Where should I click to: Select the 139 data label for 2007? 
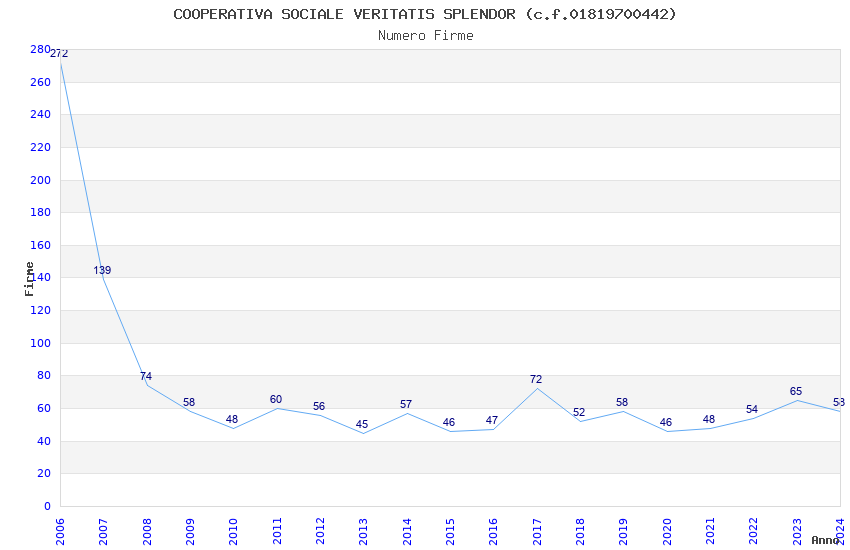coord(102,271)
